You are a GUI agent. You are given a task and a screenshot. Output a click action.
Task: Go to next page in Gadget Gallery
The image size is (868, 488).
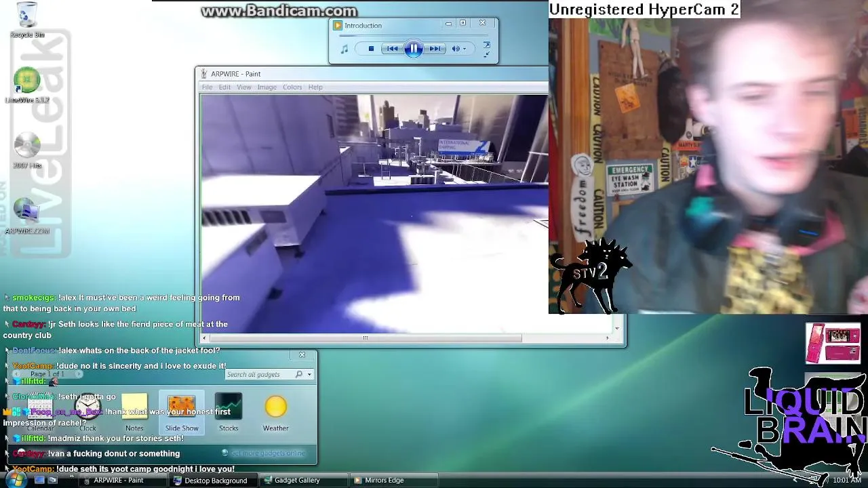(x=79, y=374)
